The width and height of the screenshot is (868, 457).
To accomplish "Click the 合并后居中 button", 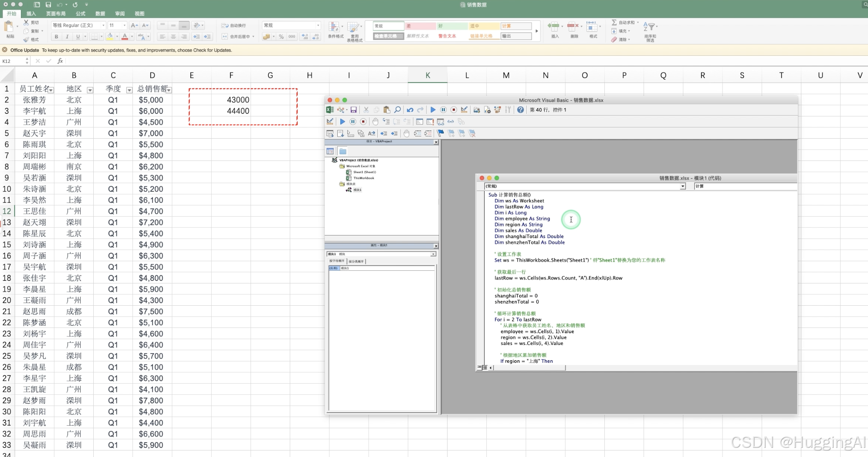I will pos(238,37).
